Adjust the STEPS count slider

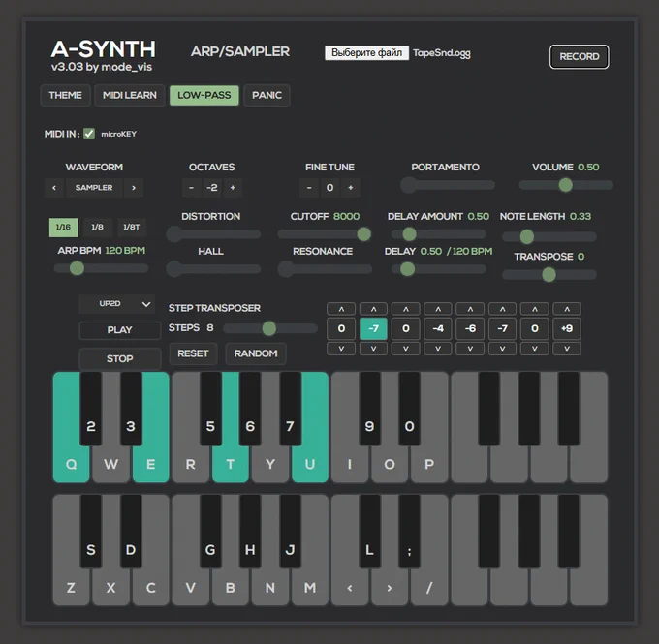point(270,328)
